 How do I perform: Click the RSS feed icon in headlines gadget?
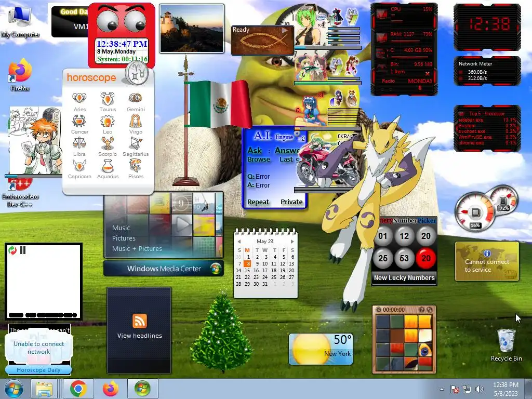click(139, 321)
